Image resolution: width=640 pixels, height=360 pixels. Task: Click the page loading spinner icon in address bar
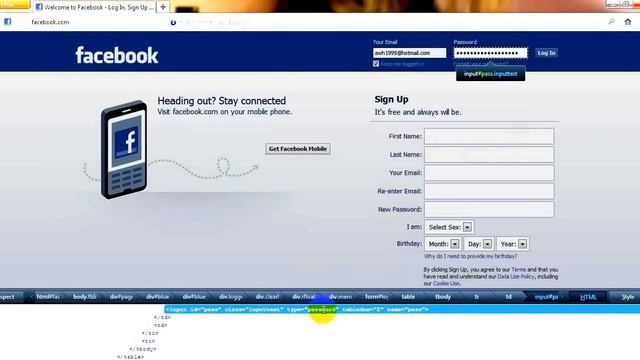[x=173, y=22]
